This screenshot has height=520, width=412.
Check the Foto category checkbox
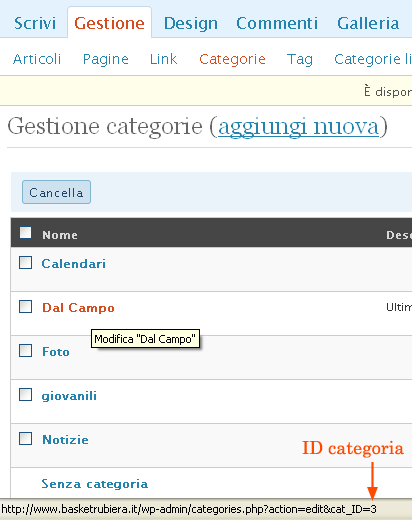[26, 350]
